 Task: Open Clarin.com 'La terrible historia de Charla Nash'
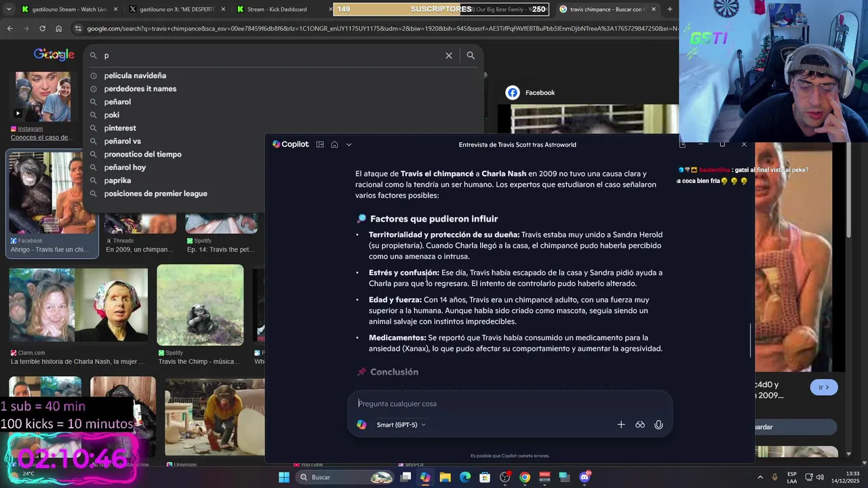click(77, 362)
